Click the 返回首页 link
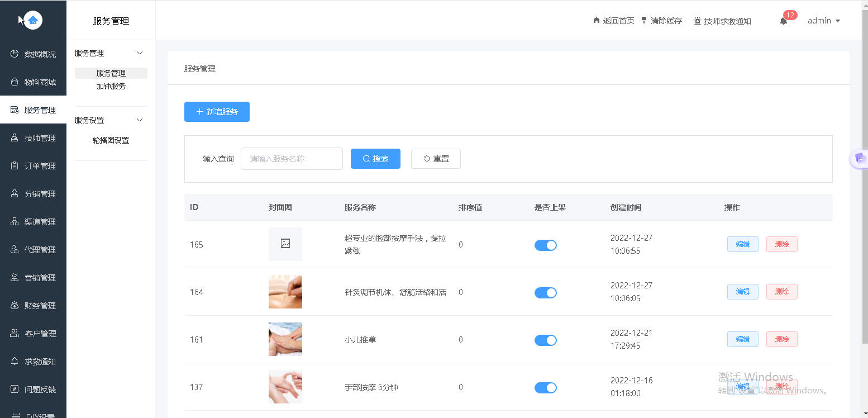This screenshot has width=868, height=418. [x=613, y=21]
